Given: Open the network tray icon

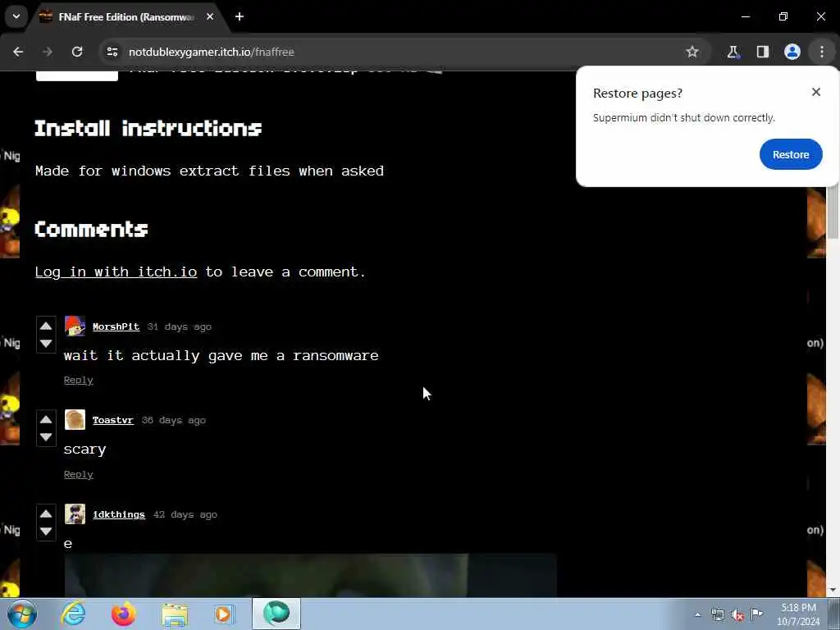Looking at the screenshot, I should [717, 615].
